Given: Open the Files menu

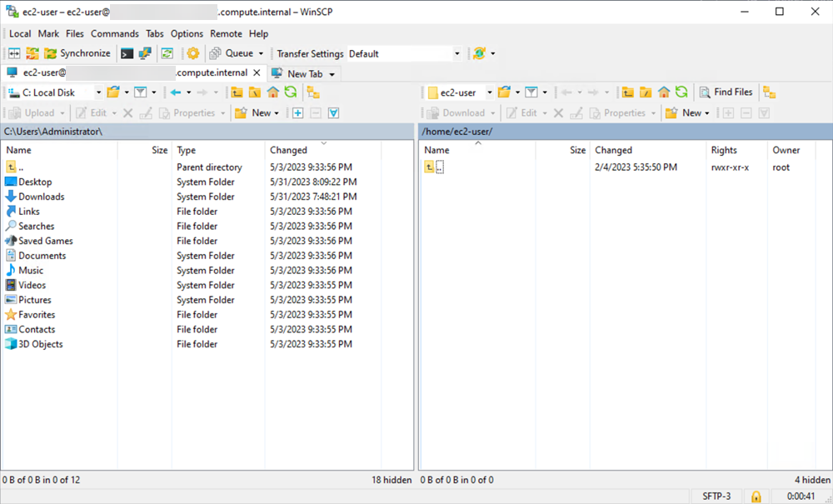Looking at the screenshot, I should [75, 33].
